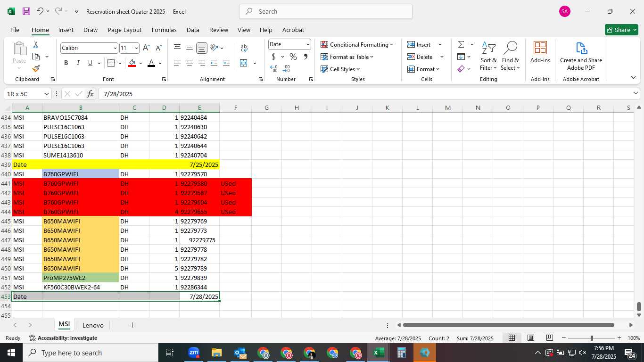Image resolution: width=644 pixels, height=362 pixels.
Task: Click Decrease Font Size icon
Action: (159, 48)
